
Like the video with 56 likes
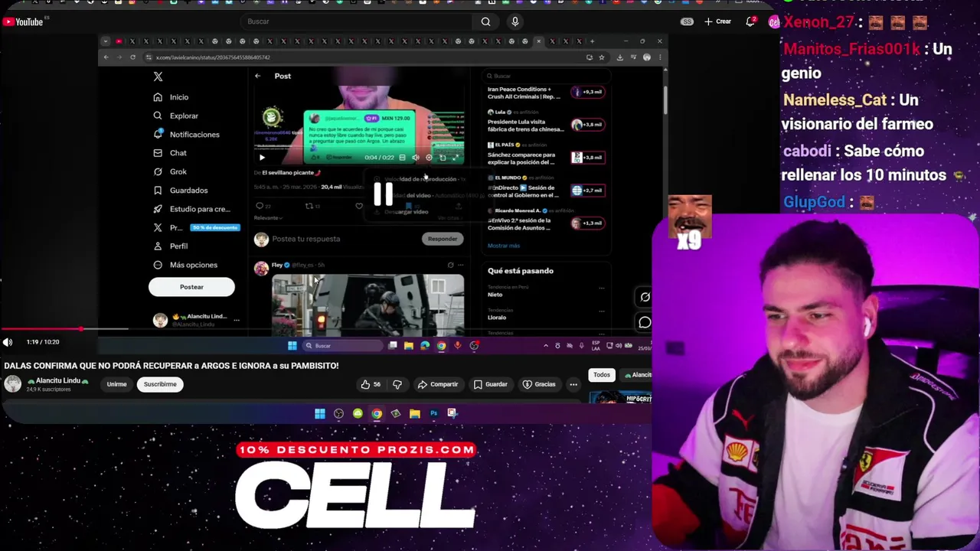371,384
